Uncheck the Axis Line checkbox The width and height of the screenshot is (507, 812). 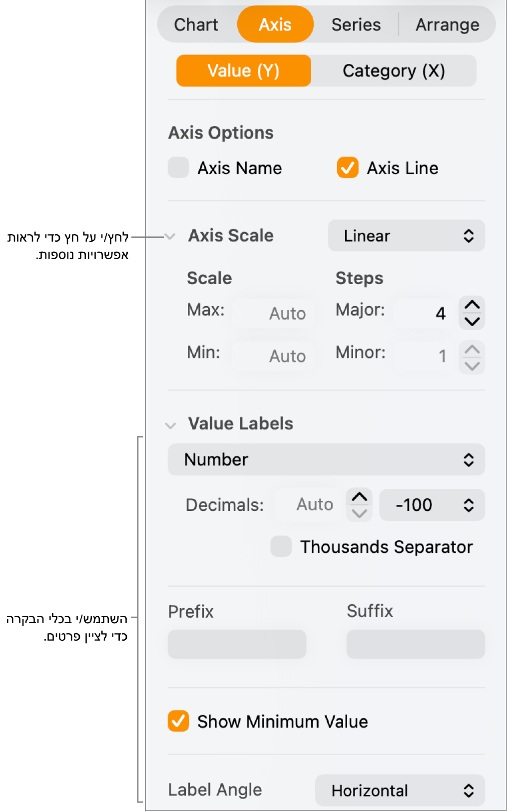click(x=348, y=168)
